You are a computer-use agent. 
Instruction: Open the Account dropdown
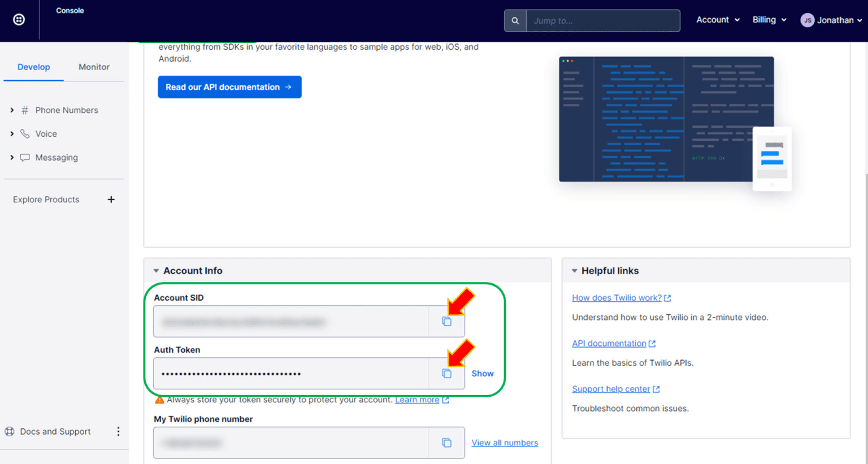[x=717, y=19]
